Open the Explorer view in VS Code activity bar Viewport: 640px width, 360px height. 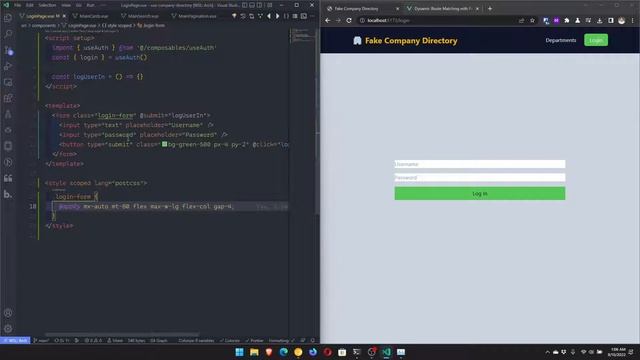click(x=8, y=18)
